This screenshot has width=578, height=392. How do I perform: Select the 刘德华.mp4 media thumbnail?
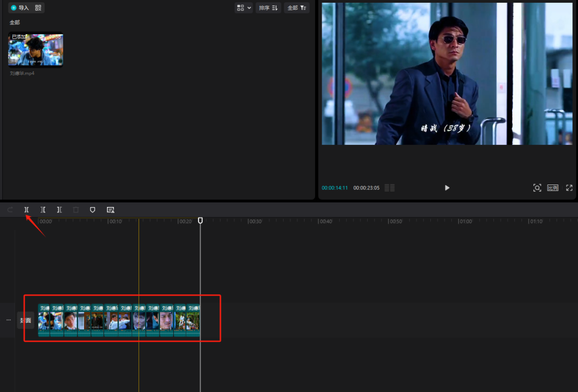pos(36,50)
